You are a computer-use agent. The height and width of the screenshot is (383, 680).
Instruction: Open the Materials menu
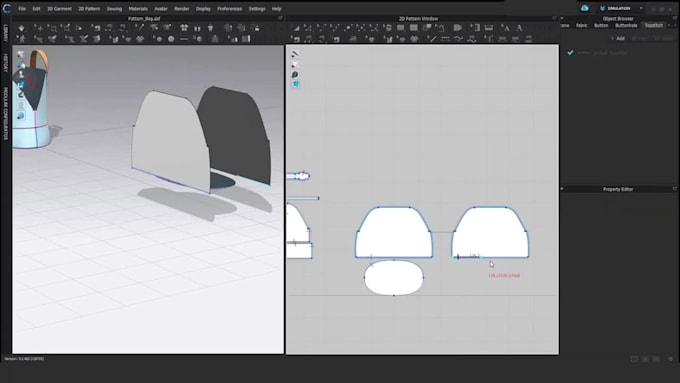point(138,9)
